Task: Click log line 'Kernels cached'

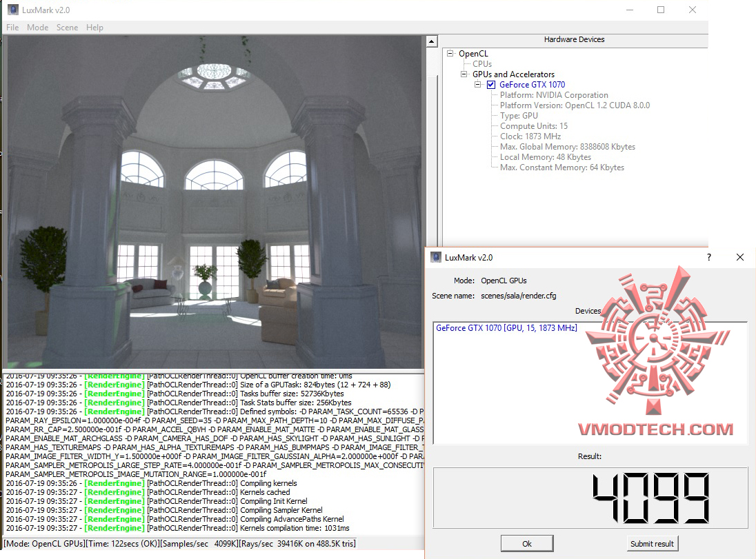Action: (x=148, y=493)
